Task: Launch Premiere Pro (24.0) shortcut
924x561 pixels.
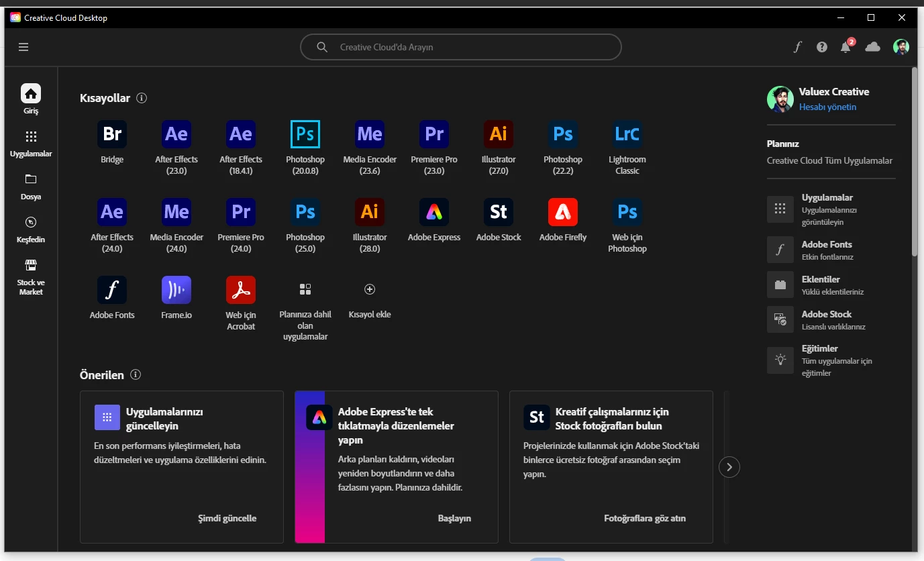Action: pyautogui.click(x=241, y=212)
